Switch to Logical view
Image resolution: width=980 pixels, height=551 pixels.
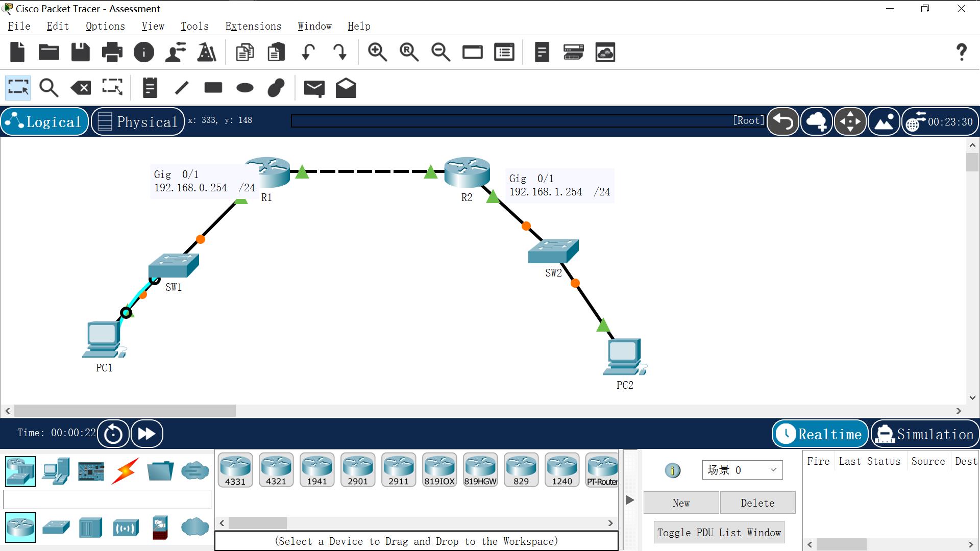(44, 122)
